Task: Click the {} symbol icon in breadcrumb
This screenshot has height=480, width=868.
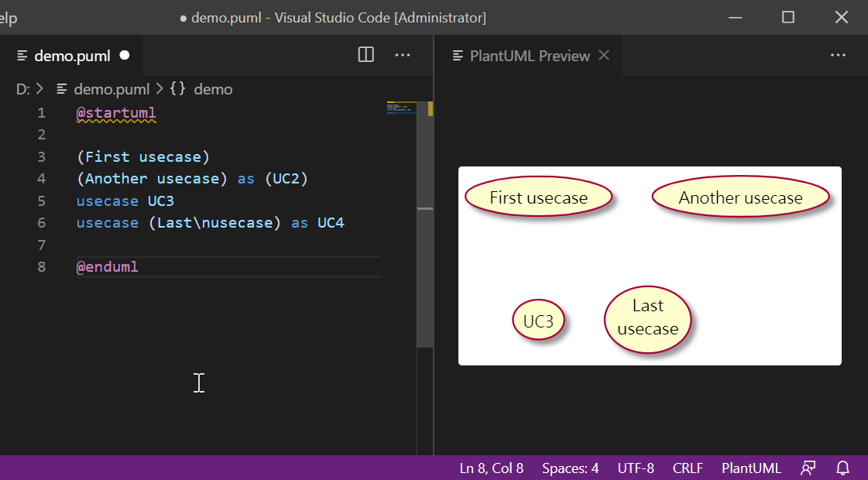Action: pos(177,89)
